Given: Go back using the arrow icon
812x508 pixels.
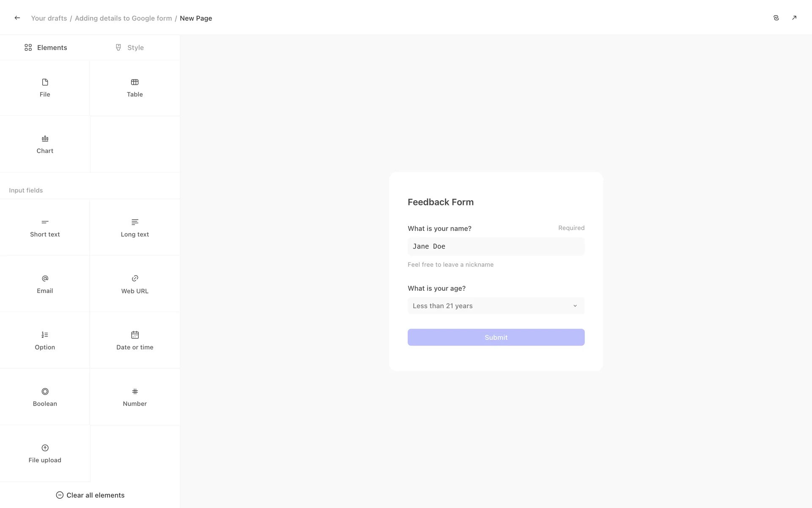Looking at the screenshot, I should pyautogui.click(x=17, y=18).
